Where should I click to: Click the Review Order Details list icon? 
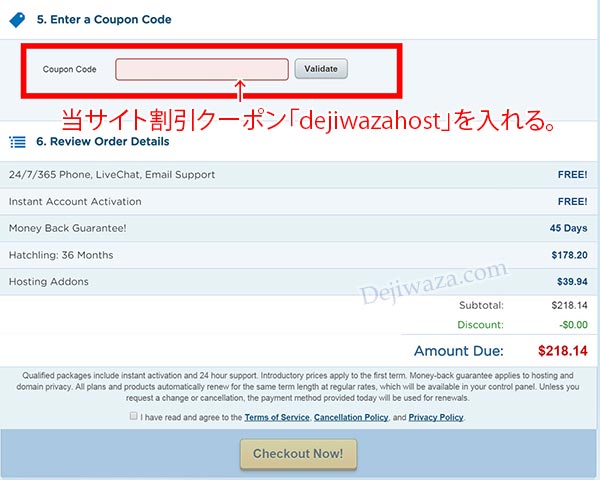pyautogui.click(x=17, y=142)
